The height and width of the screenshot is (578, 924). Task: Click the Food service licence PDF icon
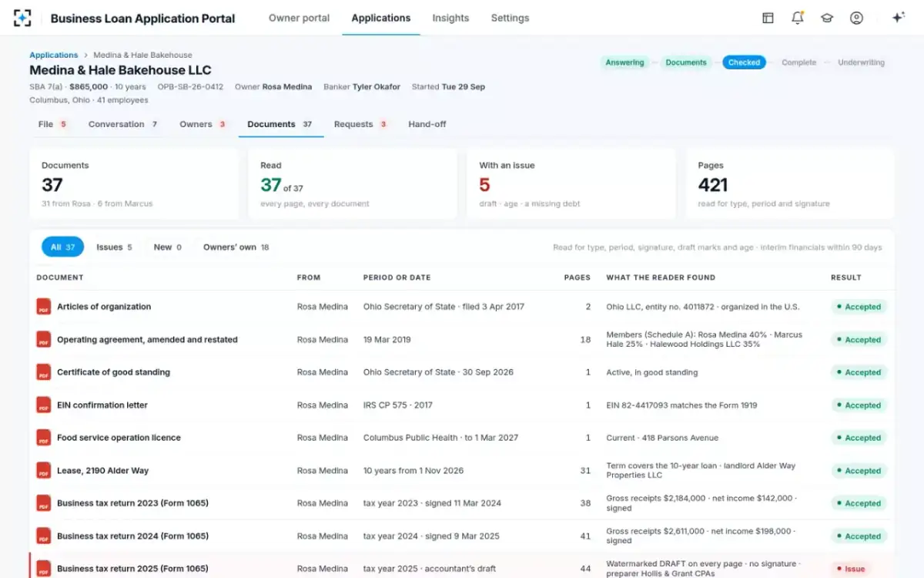tap(44, 438)
